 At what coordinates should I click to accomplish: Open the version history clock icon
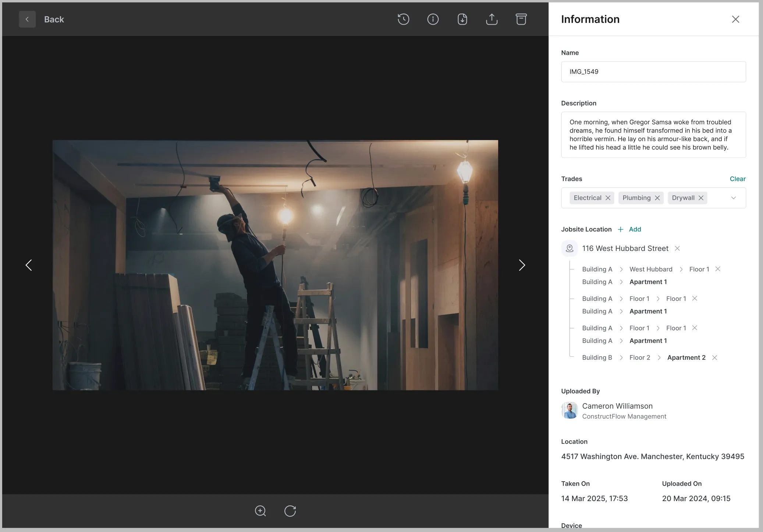(x=404, y=19)
